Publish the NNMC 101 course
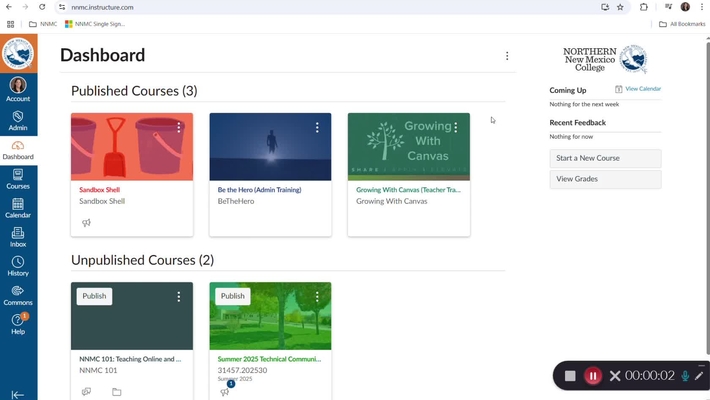Image resolution: width=710 pixels, height=400 pixels. (94, 296)
